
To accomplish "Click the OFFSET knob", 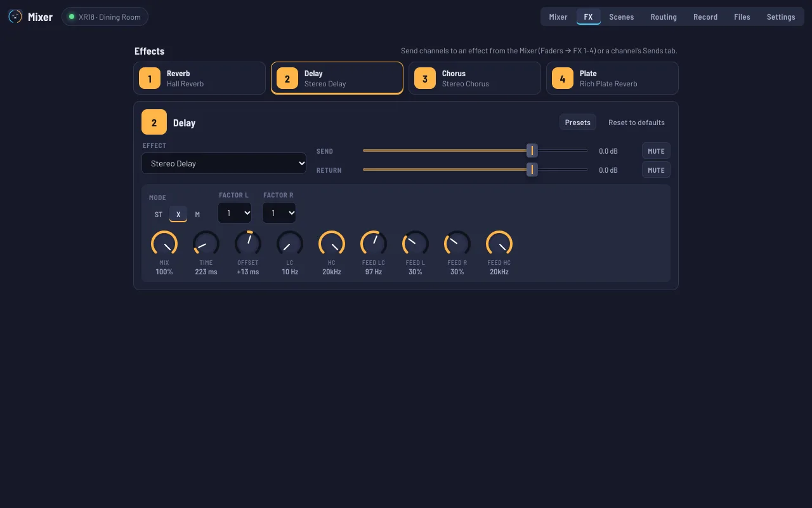I will click(x=248, y=244).
